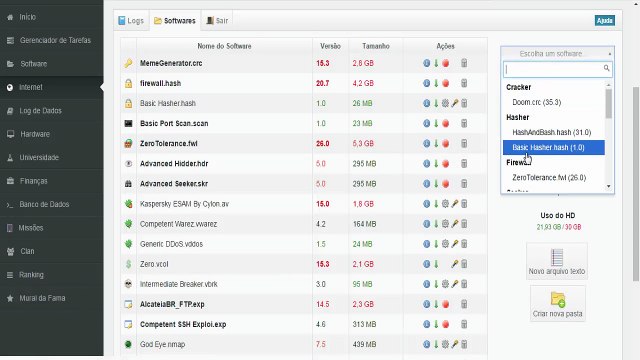Viewport: 640px width, 360px height.
Task: View info for MemeGenerator.crc
Action: (x=427, y=63)
